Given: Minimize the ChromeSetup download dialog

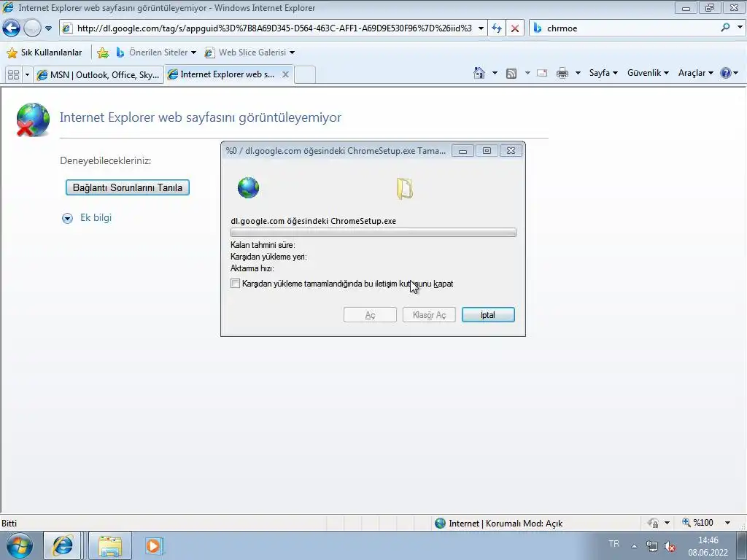Looking at the screenshot, I should click(462, 151).
